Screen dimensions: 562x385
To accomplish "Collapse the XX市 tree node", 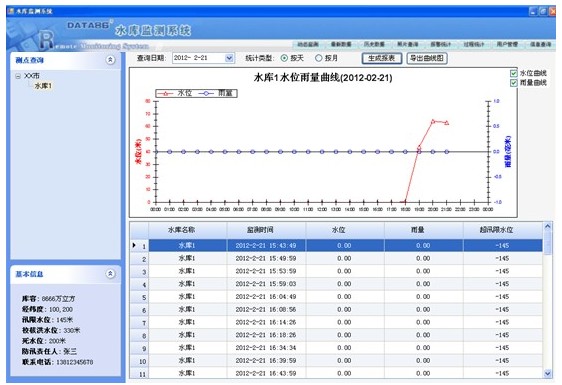I will click(x=18, y=76).
